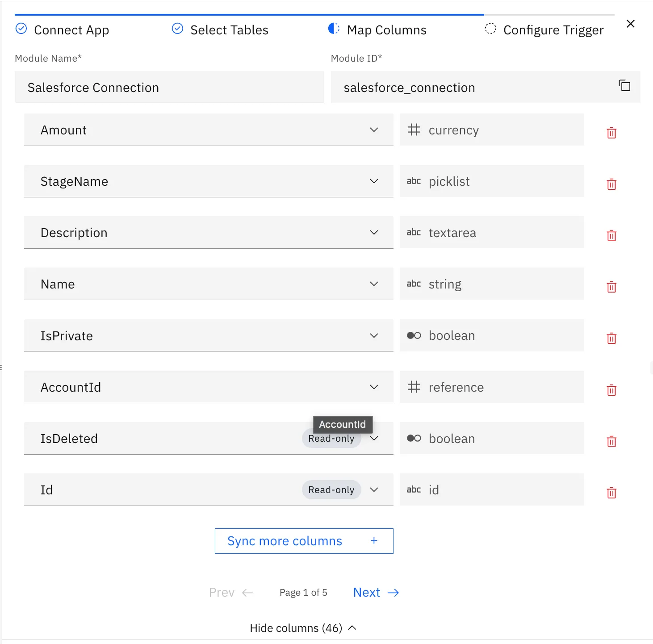Close the mapping dialog
Viewport: 653px width, 644px height.
tap(631, 24)
